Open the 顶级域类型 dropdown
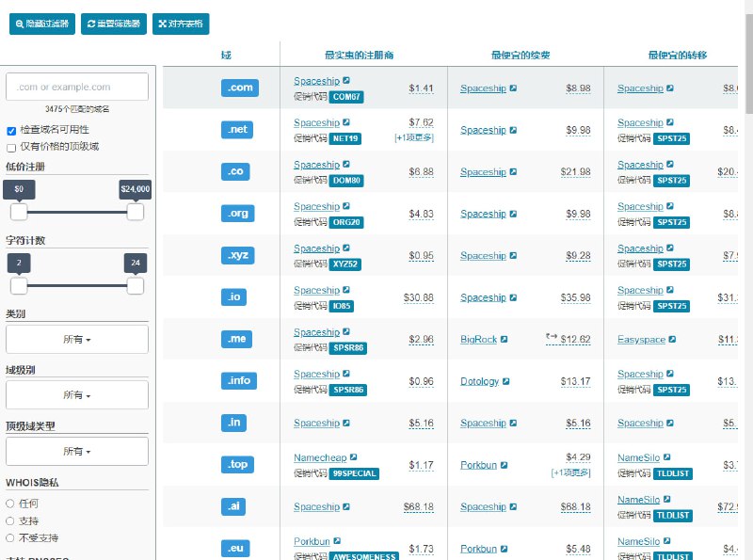The image size is (753, 560). pos(76,451)
